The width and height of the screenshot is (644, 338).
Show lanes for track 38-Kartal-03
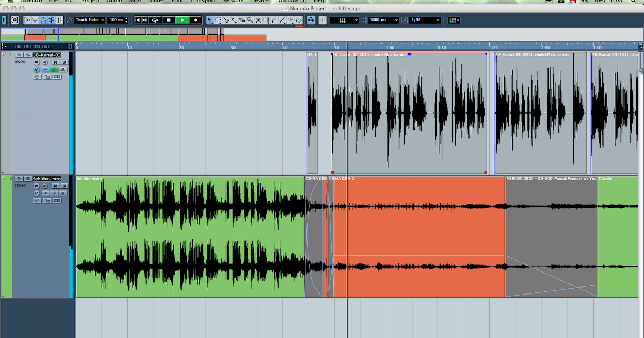click(x=57, y=77)
